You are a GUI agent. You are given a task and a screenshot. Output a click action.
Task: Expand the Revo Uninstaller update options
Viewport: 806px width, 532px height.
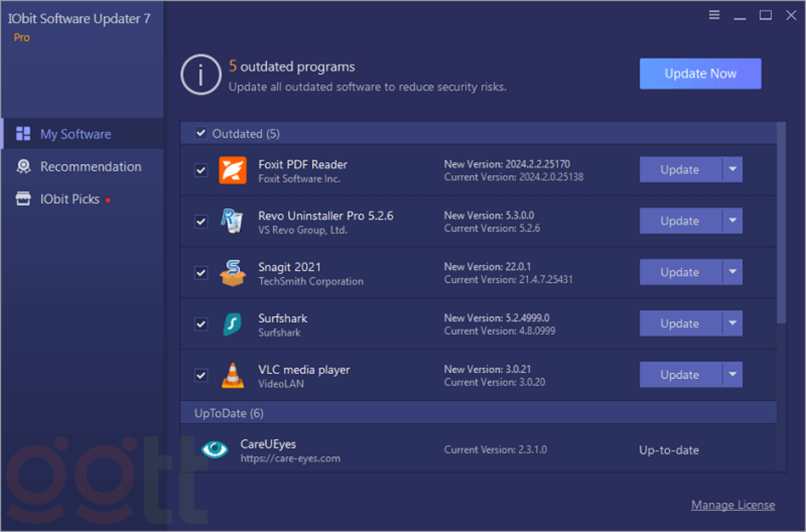[x=732, y=221]
